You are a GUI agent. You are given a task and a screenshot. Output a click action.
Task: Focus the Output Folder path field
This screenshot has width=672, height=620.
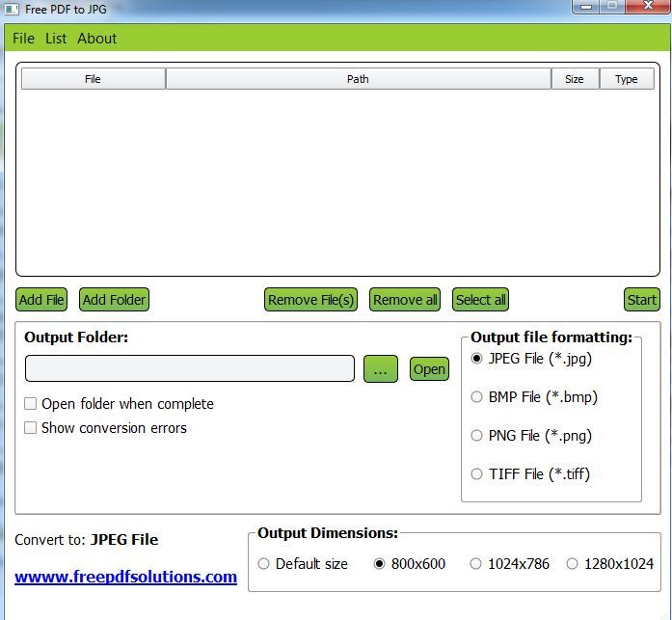tap(190, 368)
